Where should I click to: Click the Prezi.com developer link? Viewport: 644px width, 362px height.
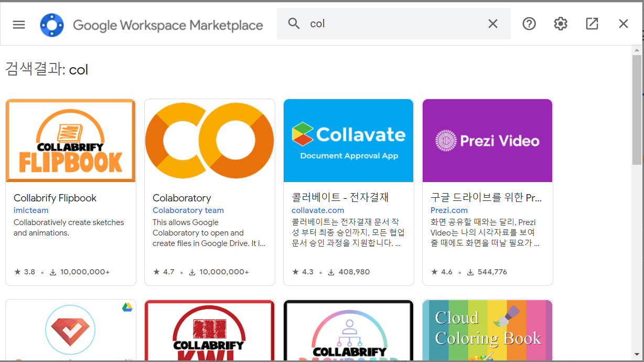[449, 210]
